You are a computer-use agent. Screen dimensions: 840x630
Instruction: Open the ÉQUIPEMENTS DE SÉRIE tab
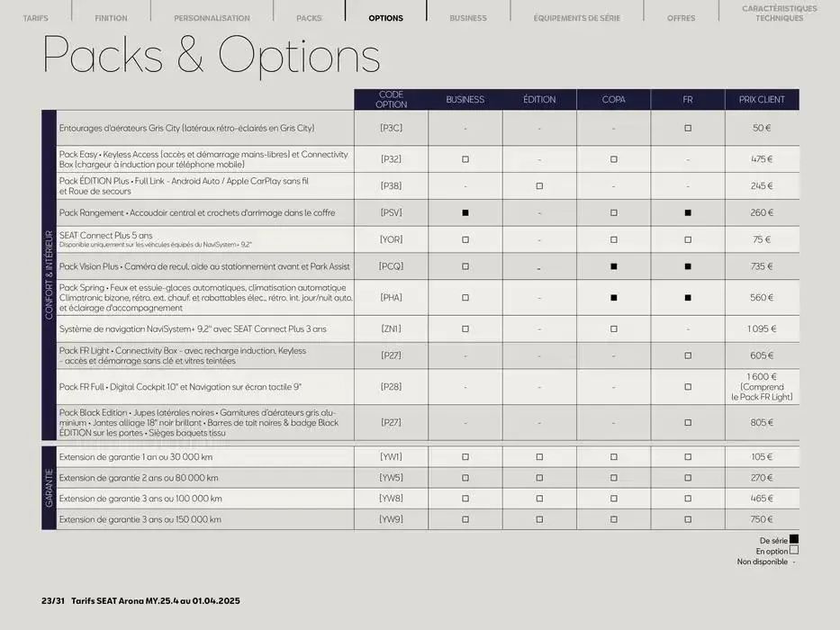[576, 18]
